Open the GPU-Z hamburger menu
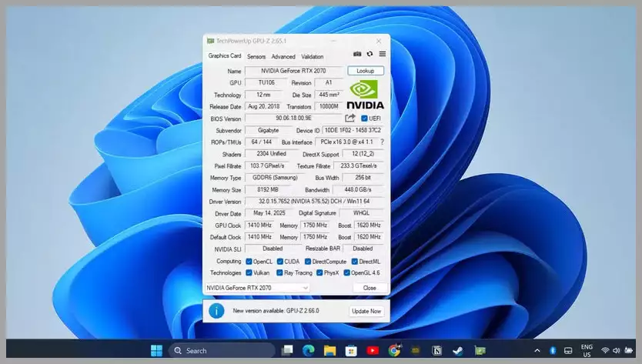Image resolution: width=642 pixels, height=364 pixels. coord(383,54)
